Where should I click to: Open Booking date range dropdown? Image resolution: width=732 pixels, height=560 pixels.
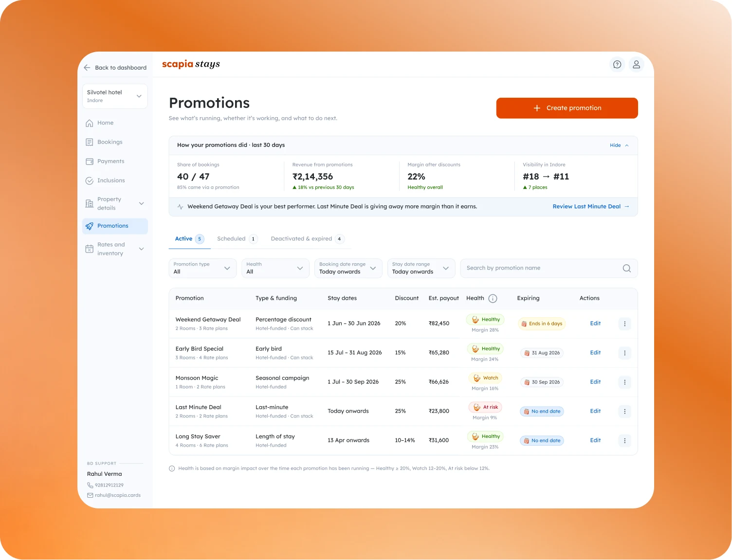348,268
